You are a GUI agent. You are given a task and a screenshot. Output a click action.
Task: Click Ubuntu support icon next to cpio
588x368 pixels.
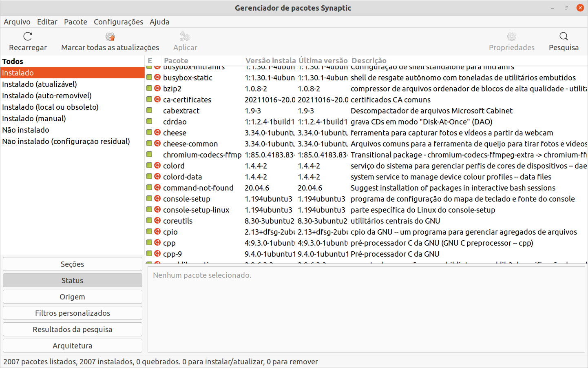[157, 231]
